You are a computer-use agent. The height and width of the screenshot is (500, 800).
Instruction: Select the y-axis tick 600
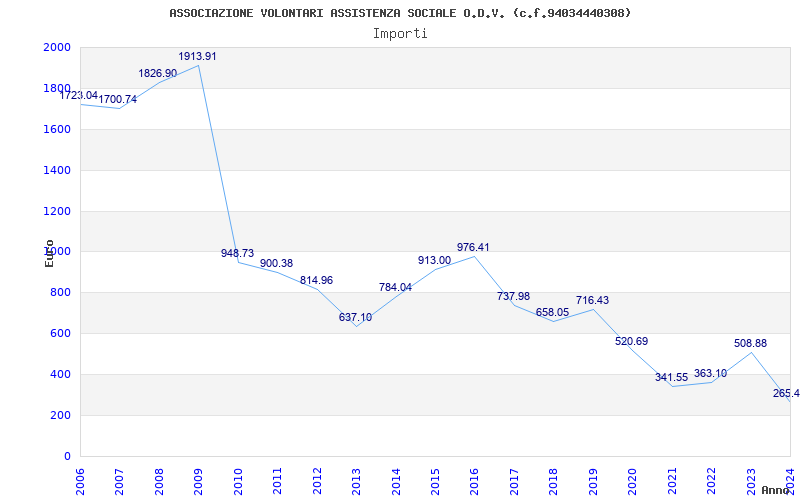(61, 334)
